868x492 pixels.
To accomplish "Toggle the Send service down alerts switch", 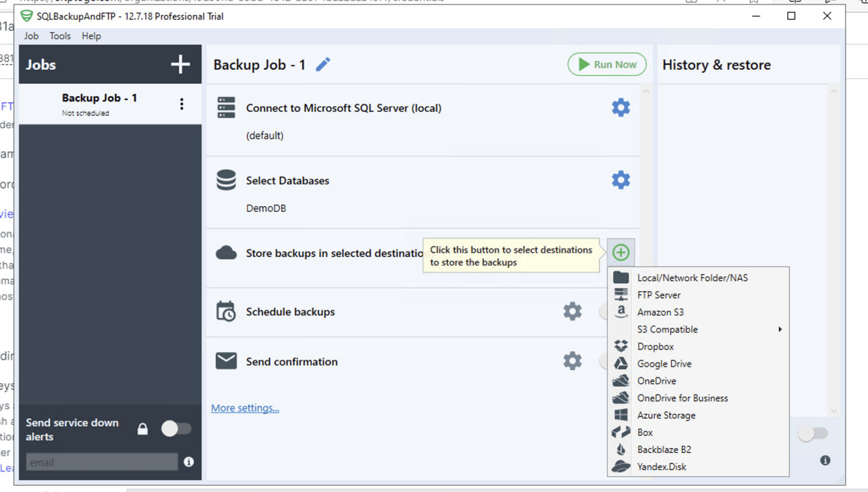I will (x=176, y=428).
